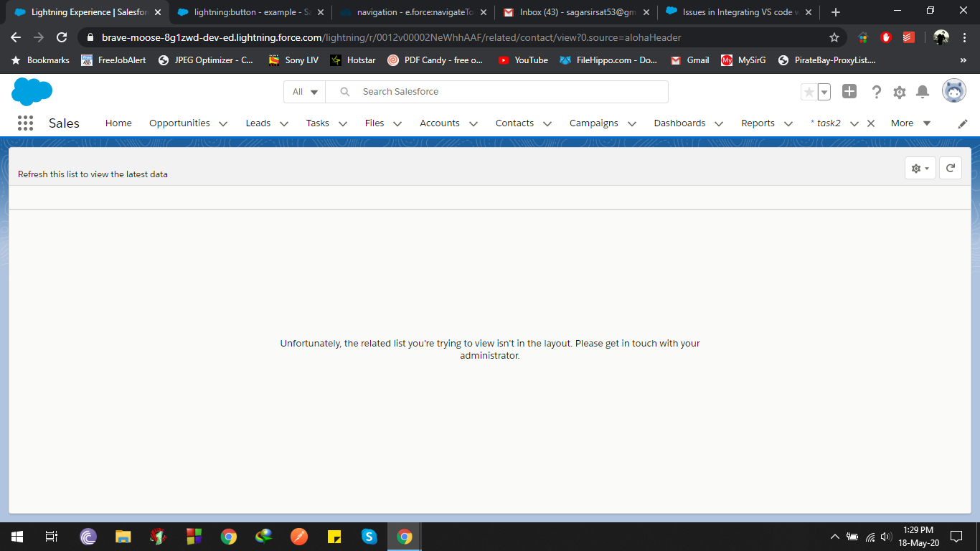This screenshot has height=551, width=980.
Task: Open the FreeJobAlert bookmark
Action: tap(113, 60)
